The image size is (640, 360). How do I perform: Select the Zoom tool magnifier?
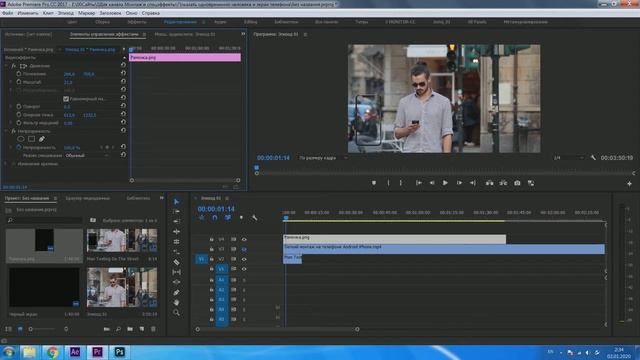176,313
